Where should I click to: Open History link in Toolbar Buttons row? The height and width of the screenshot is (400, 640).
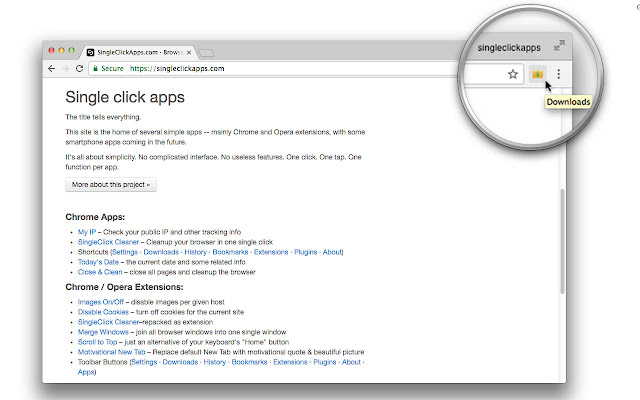coord(215,362)
